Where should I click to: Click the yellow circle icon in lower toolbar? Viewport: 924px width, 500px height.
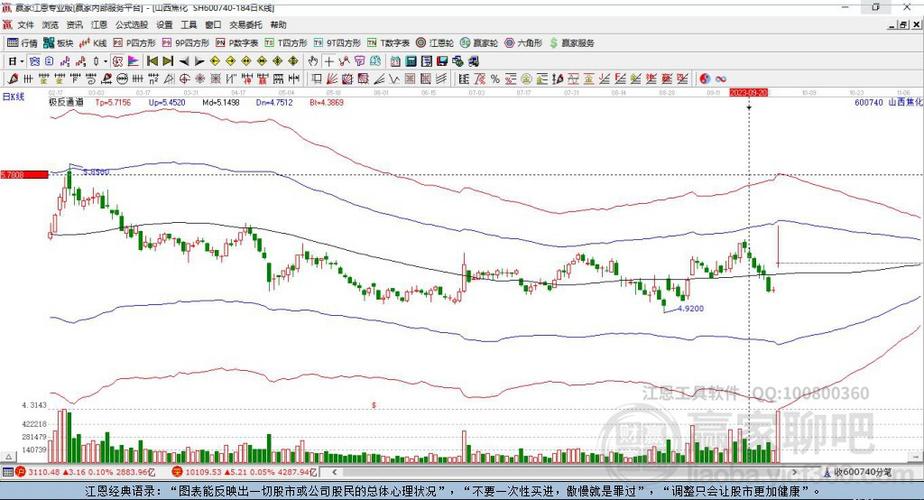pyautogui.click(x=526, y=78)
